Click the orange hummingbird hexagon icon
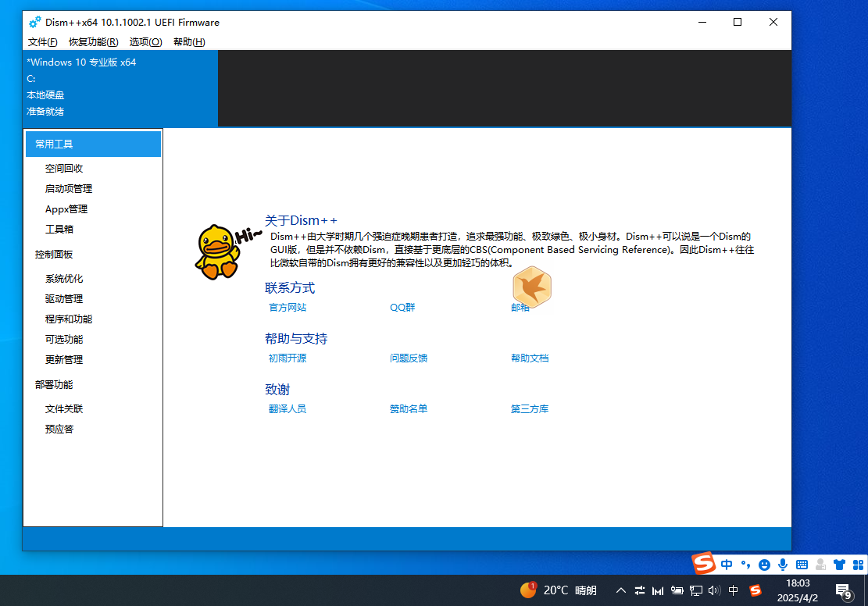Screen dimensions: 868x606 532,287
